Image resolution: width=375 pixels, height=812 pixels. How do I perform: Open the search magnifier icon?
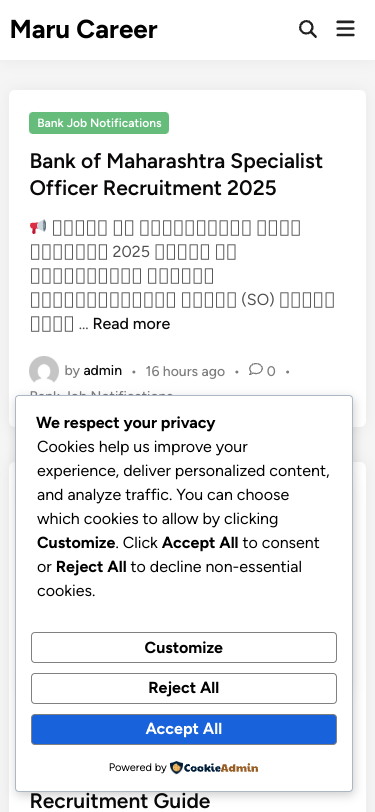(308, 29)
